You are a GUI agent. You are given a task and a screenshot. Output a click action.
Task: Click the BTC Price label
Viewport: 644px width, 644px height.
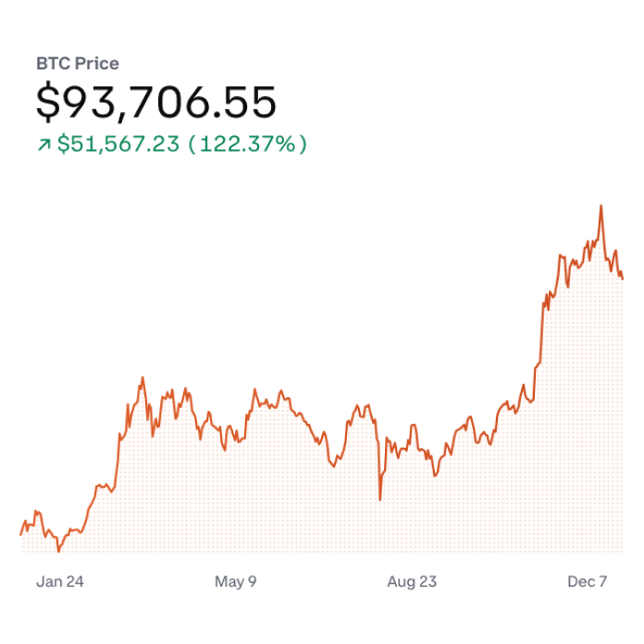(78, 64)
